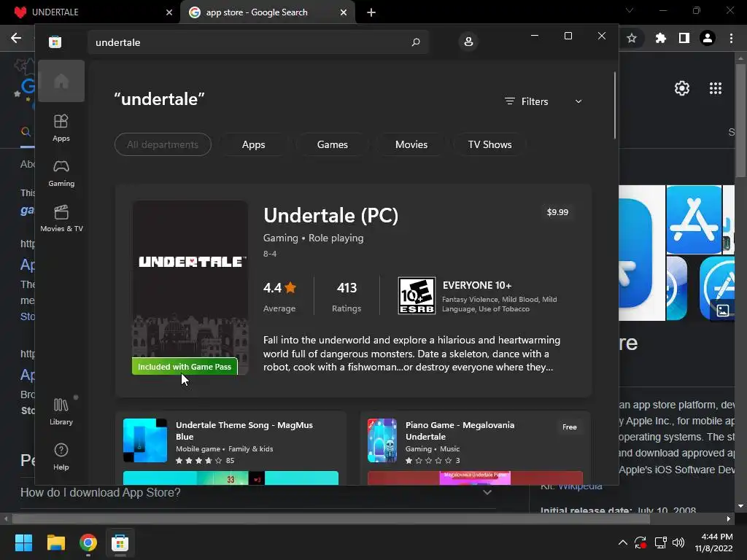This screenshot has width=747, height=560.
Task: Click the Included with Game Pass badge
Action: pyautogui.click(x=185, y=366)
